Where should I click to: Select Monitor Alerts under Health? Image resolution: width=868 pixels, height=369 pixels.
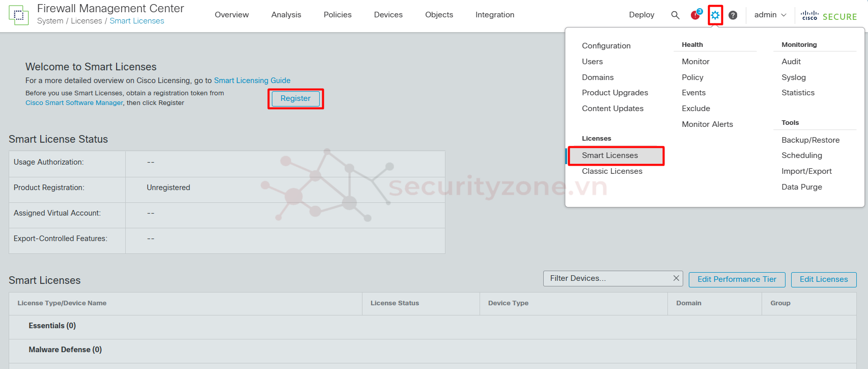click(x=707, y=124)
